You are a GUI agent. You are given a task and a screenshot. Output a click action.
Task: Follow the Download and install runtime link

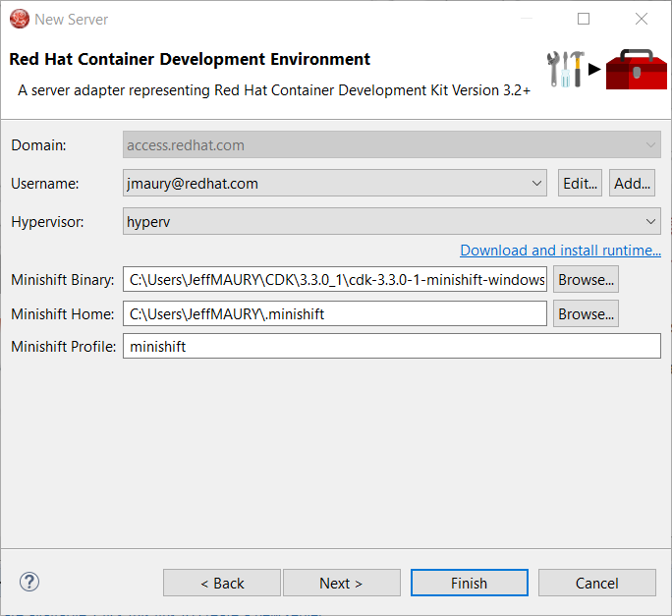tap(560, 251)
